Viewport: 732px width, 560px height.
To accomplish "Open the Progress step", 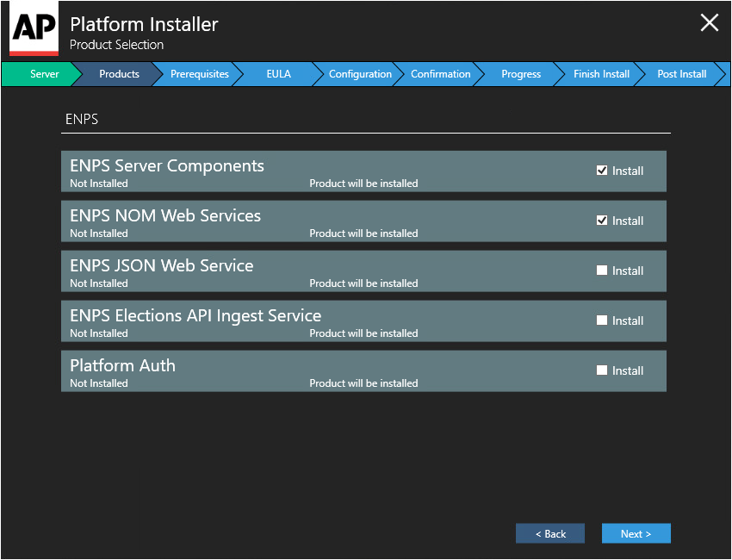I will tap(521, 74).
